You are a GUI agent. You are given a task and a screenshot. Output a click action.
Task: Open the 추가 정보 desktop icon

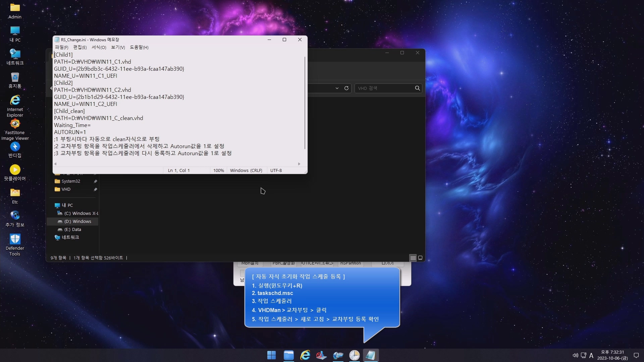(15, 219)
